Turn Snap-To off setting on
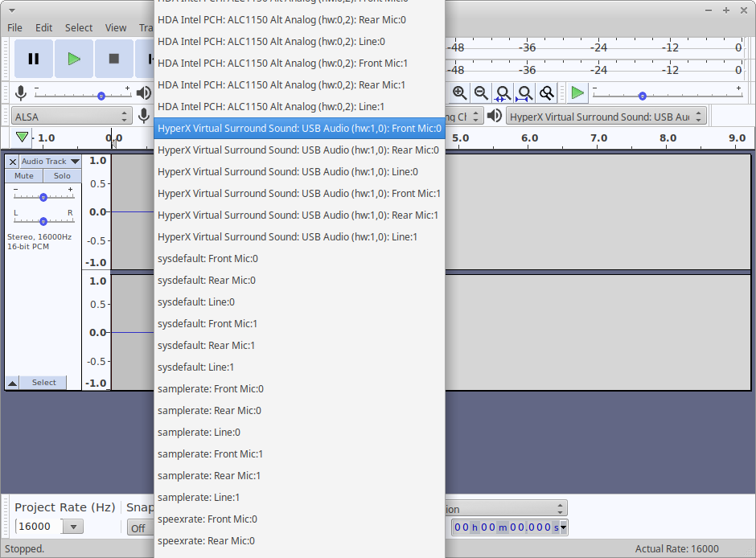Screen dimensions: 756x558 tap(139, 527)
